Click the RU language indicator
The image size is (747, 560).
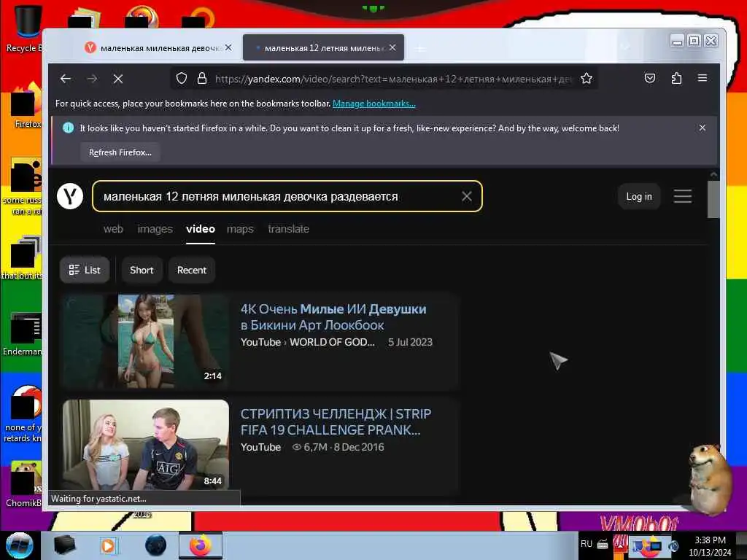(587, 544)
